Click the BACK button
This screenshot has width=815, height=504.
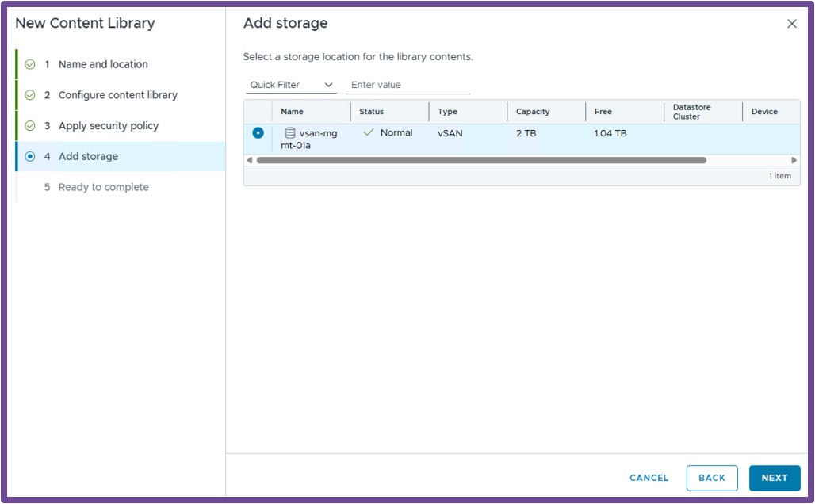[712, 478]
